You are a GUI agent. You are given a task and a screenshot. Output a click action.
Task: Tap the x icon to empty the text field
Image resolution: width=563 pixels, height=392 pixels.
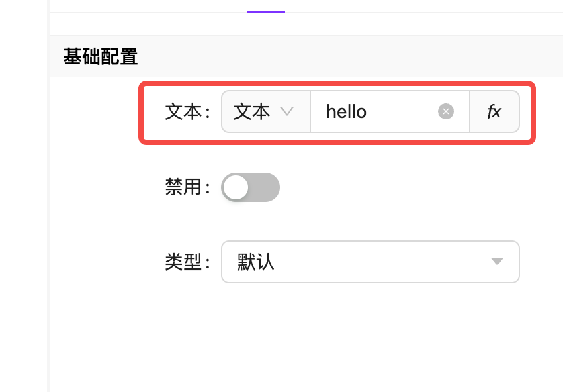[446, 111]
